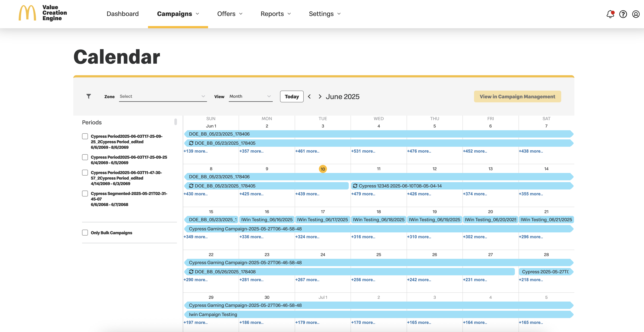Show +290 more on June 22
Screen dimensions: 644x332
click(x=195, y=280)
